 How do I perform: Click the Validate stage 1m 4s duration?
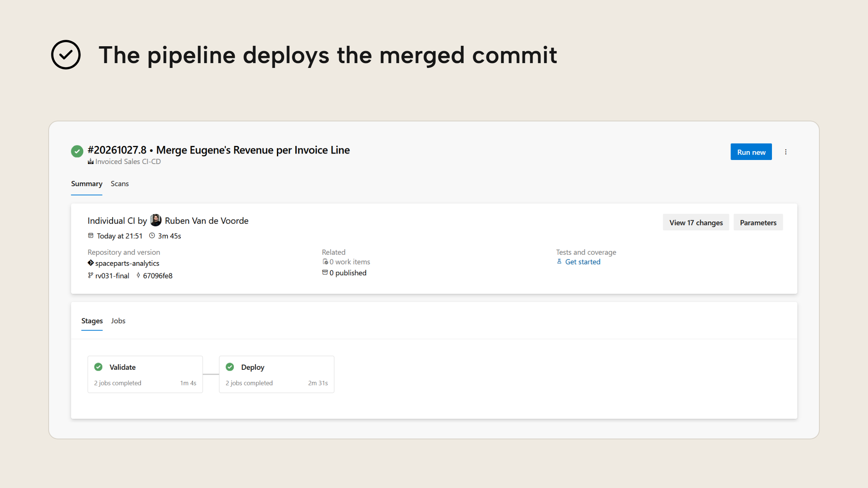pos(188,383)
